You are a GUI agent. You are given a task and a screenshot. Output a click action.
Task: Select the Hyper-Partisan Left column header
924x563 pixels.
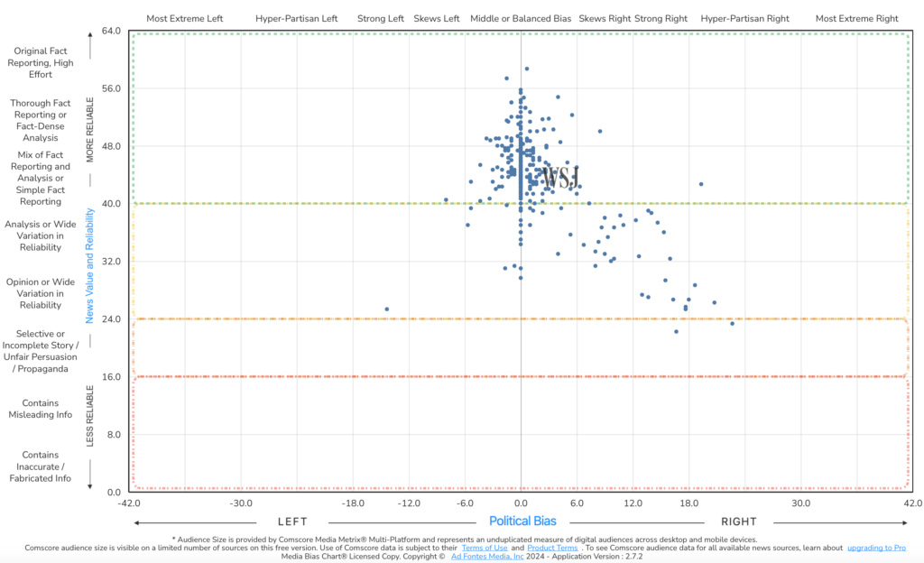[x=296, y=18]
